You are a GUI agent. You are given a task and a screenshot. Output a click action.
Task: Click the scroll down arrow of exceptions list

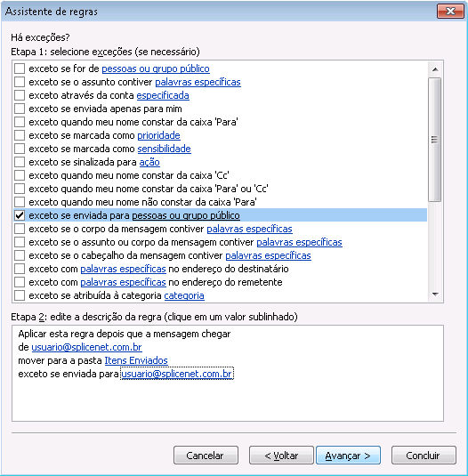click(x=435, y=294)
